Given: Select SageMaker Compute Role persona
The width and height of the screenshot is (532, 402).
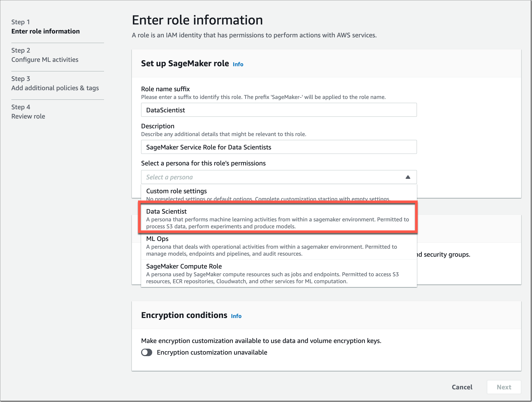Looking at the screenshot, I should coord(279,273).
